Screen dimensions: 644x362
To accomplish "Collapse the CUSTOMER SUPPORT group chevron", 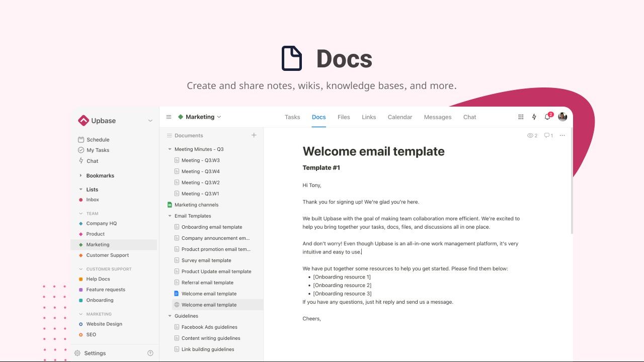I will point(80,269).
